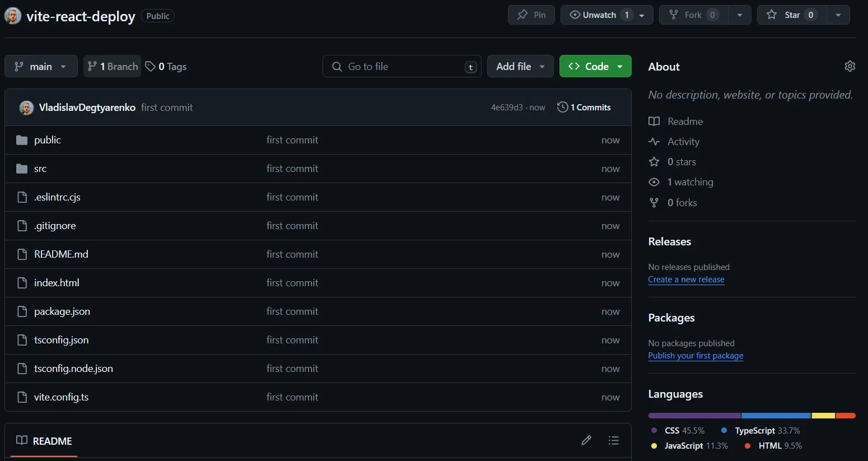Image resolution: width=868 pixels, height=461 pixels.
Task: Click the tag icon beside 0 Tags
Action: point(150,66)
